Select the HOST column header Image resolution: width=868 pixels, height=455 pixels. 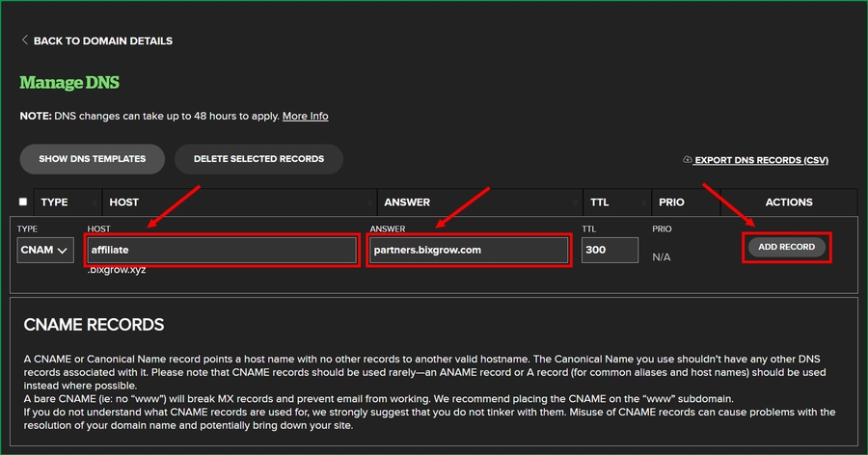[124, 202]
